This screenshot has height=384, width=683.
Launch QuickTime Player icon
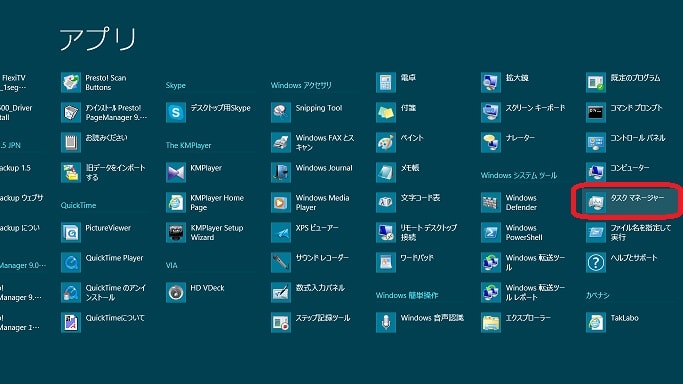tap(71, 263)
